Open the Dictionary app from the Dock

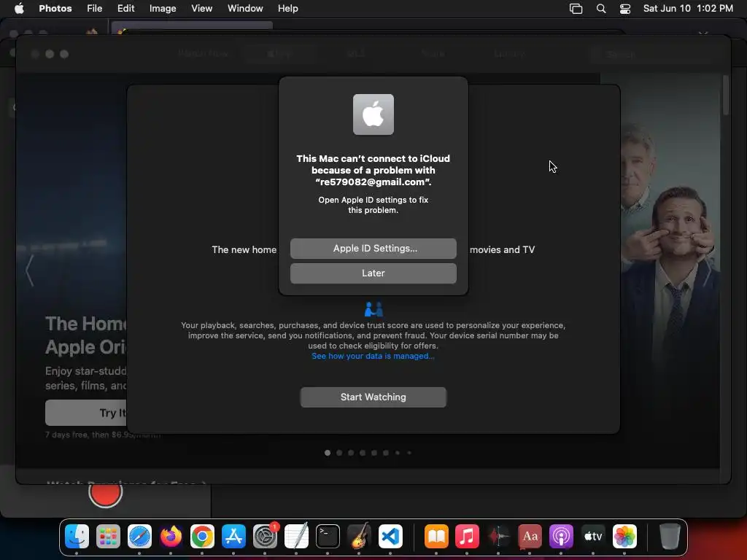tap(530, 537)
